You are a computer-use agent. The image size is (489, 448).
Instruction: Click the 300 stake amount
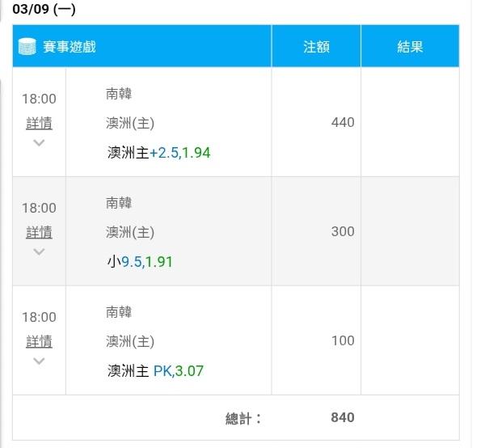(x=343, y=231)
